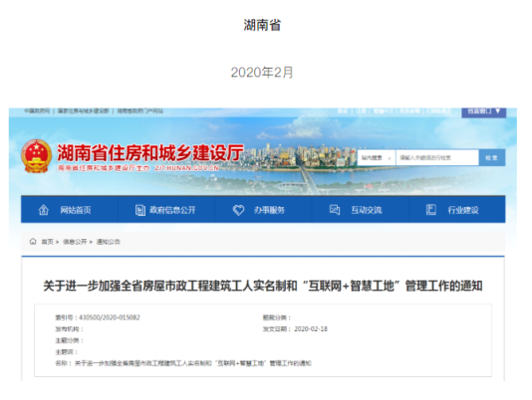532x400 pixels.
Task: Click the breadcrumb home icon
Action: (x=33, y=242)
